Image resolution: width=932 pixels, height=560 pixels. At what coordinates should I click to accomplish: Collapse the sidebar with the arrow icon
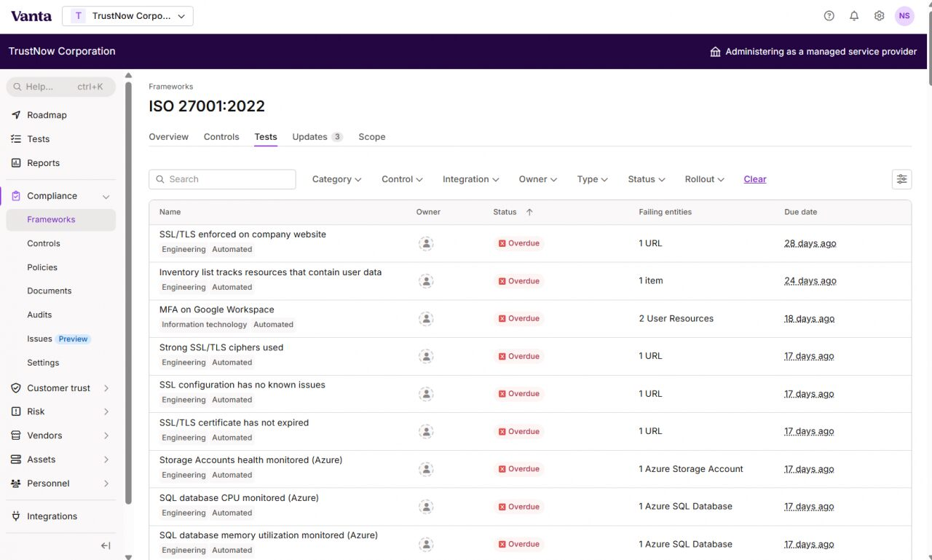click(x=106, y=545)
